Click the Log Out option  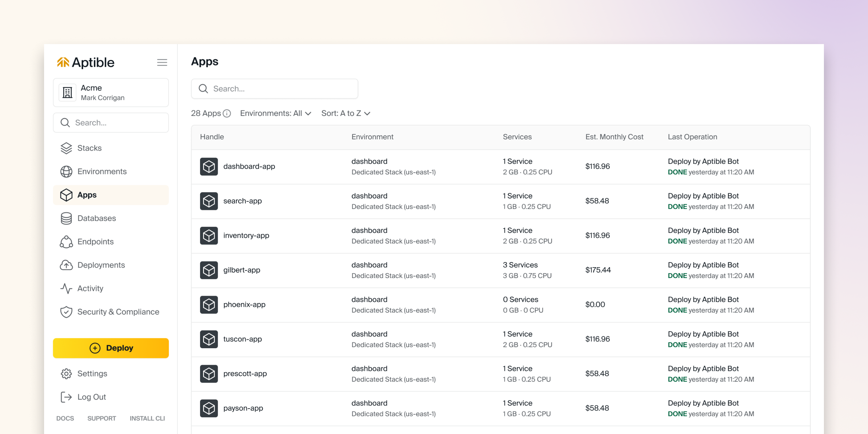[x=92, y=397]
